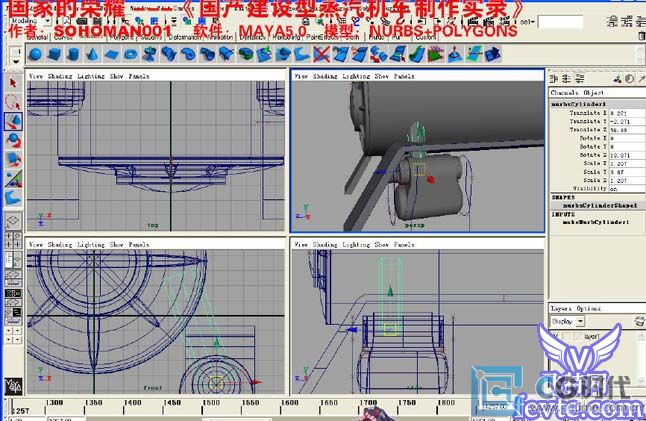The image size is (646, 421).
Task: Select the nurbsCylinderShape1 shape node
Action: click(x=600, y=206)
